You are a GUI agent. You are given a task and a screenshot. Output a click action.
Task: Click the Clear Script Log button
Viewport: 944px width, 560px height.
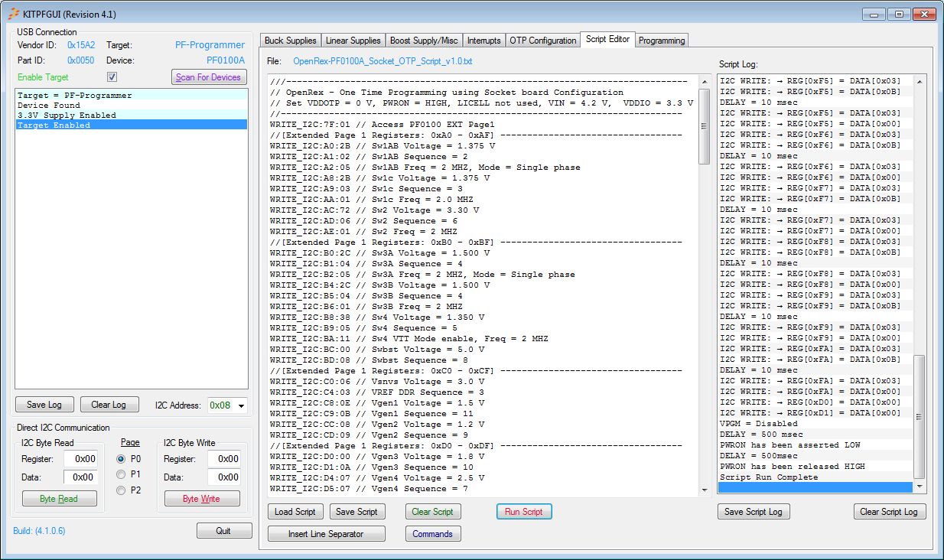(890, 512)
